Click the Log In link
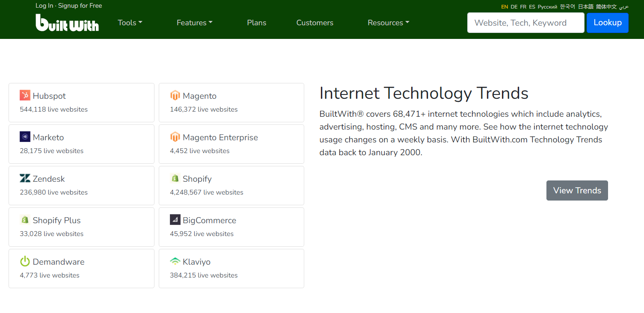The image size is (644, 313). click(x=45, y=6)
